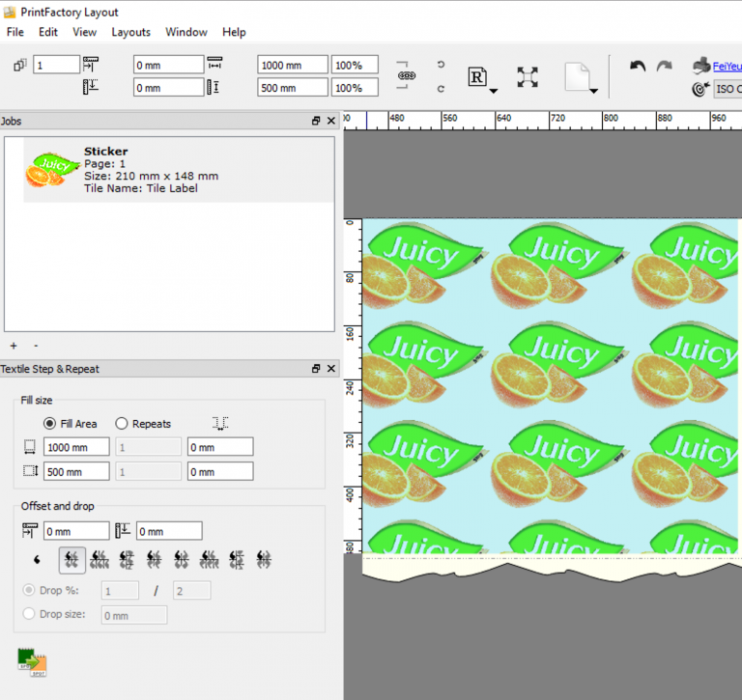
Task: Add a job with the plus button
Action: click(x=14, y=346)
